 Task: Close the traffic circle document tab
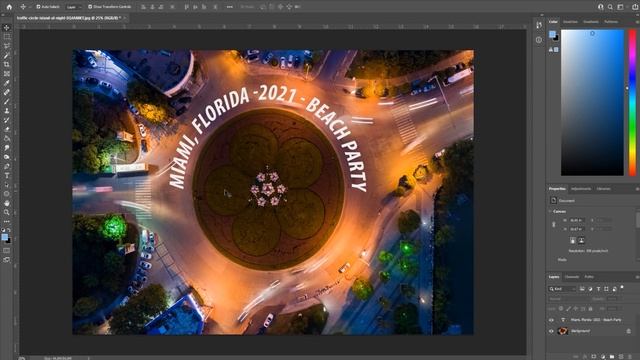coord(124,18)
